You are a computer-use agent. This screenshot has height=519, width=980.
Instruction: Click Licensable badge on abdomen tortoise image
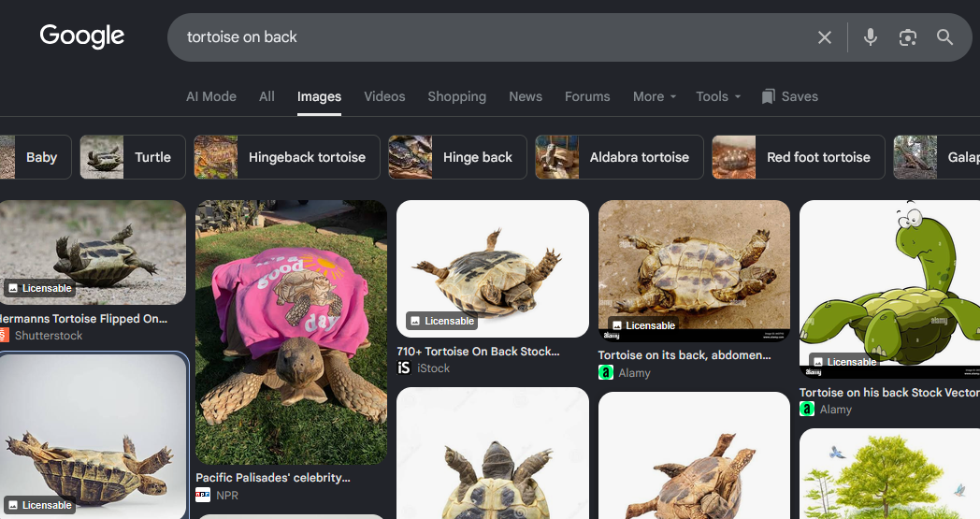tap(643, 325)
